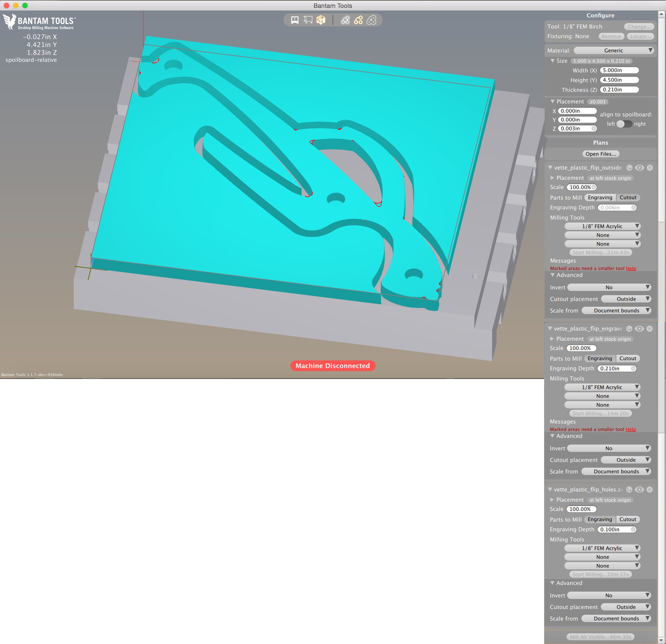The height and width of the screenshot is (644, 666).
Task: Flip the align to spoilboard switch
Action: pos(624,124)
